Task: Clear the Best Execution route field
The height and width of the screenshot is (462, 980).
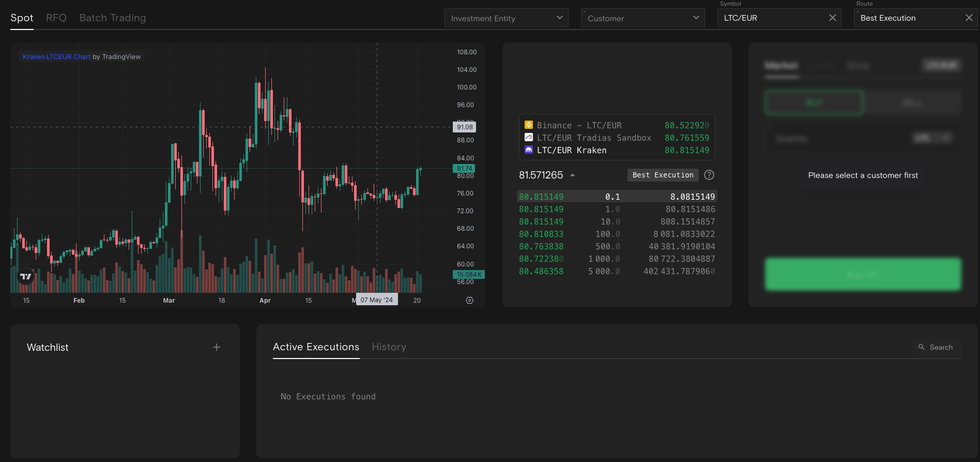Action: pyautogui.click(x=969, y=18)
